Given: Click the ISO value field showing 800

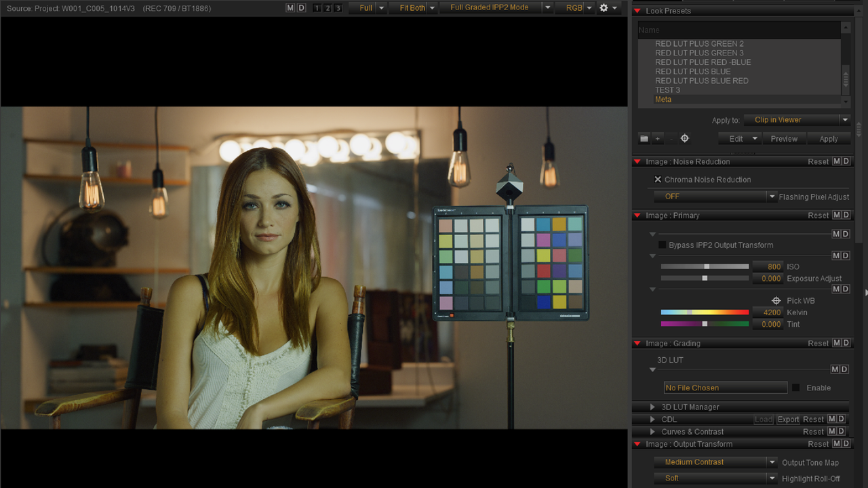Looking at the screenshot, I should (767, 267).
